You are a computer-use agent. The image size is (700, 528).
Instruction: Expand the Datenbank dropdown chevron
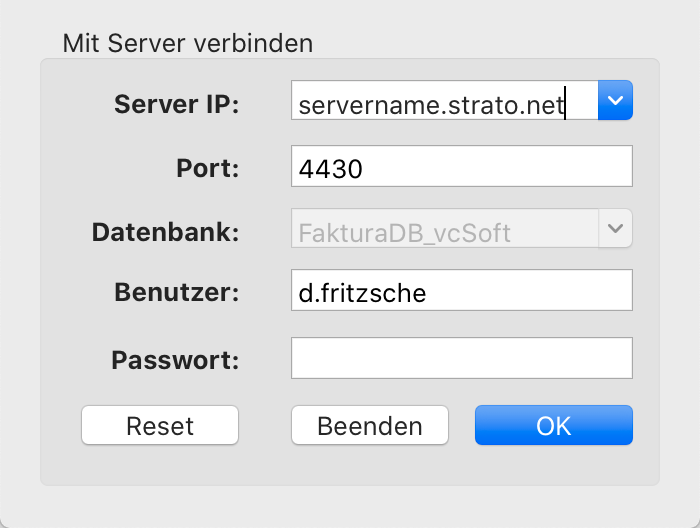(615, 228)
